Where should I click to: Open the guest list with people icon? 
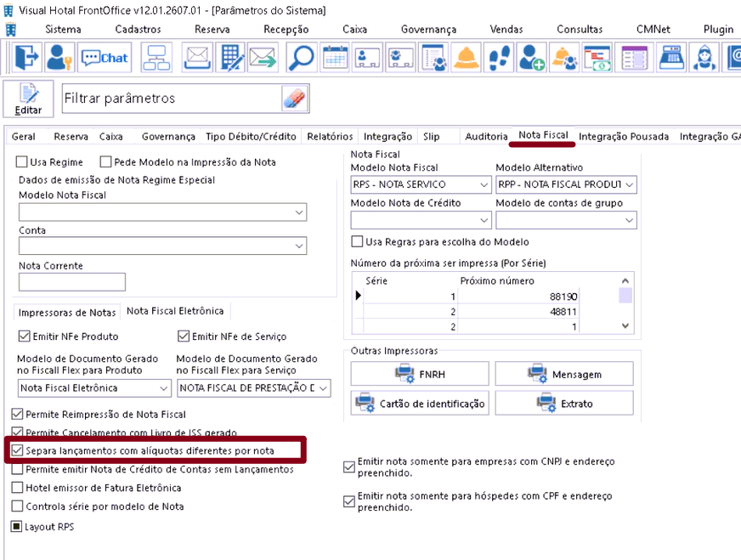tap(433, 57)
